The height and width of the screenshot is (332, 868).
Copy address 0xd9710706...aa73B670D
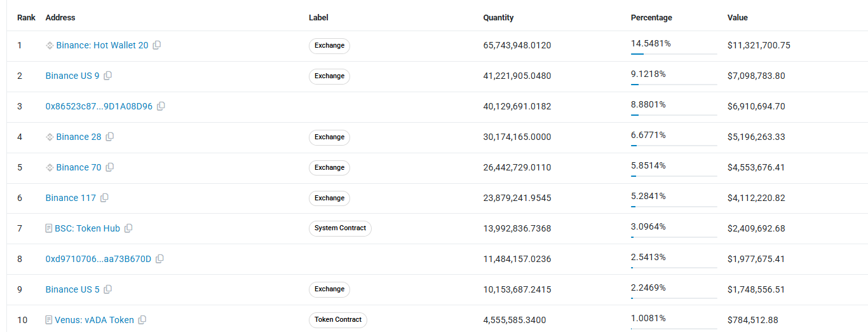coord(160,259)
